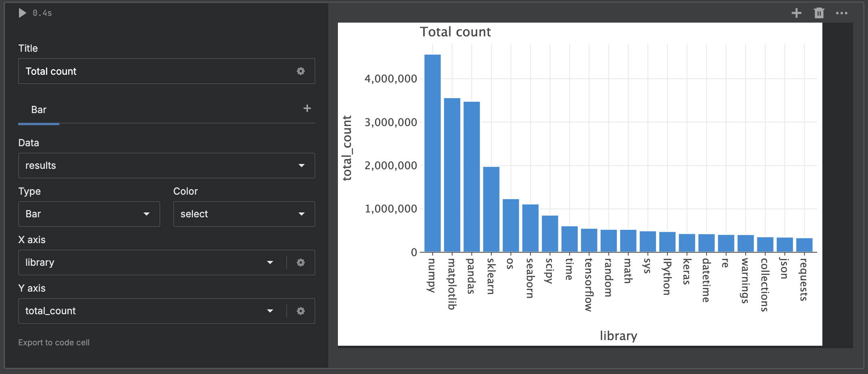Add a new chart with the plus icon
The width and height of the screenshot is (868, 374).
(x=797, y=13)
